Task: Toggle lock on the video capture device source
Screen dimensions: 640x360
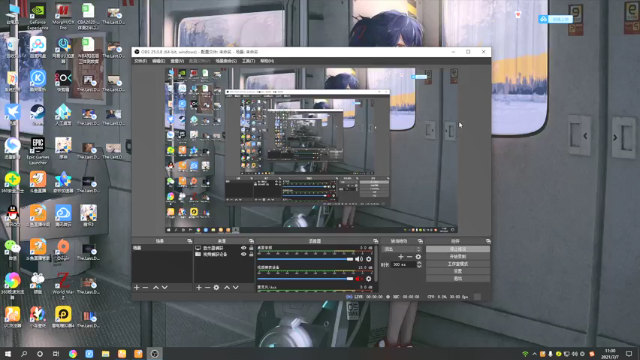Action: (251, 254)
